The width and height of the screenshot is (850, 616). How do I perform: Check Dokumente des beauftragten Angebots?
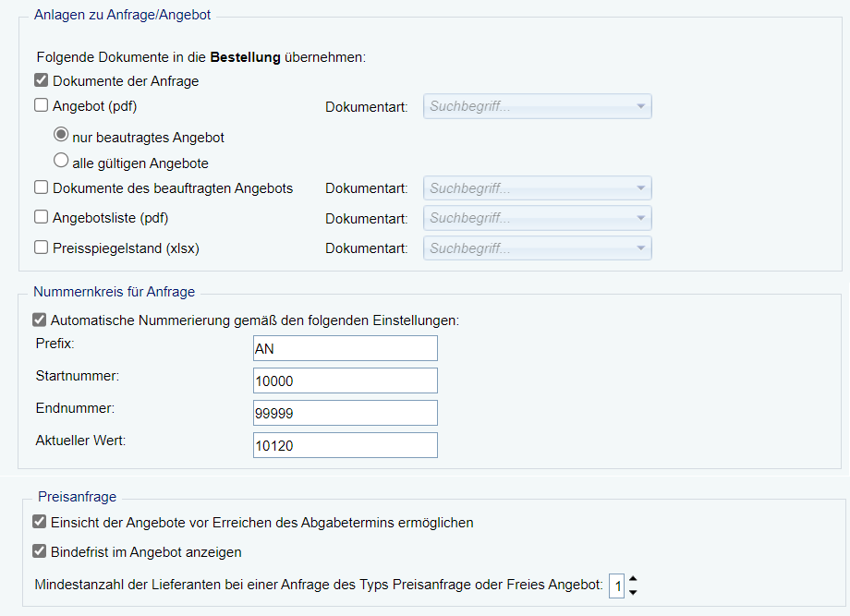(x=41, y=187)
